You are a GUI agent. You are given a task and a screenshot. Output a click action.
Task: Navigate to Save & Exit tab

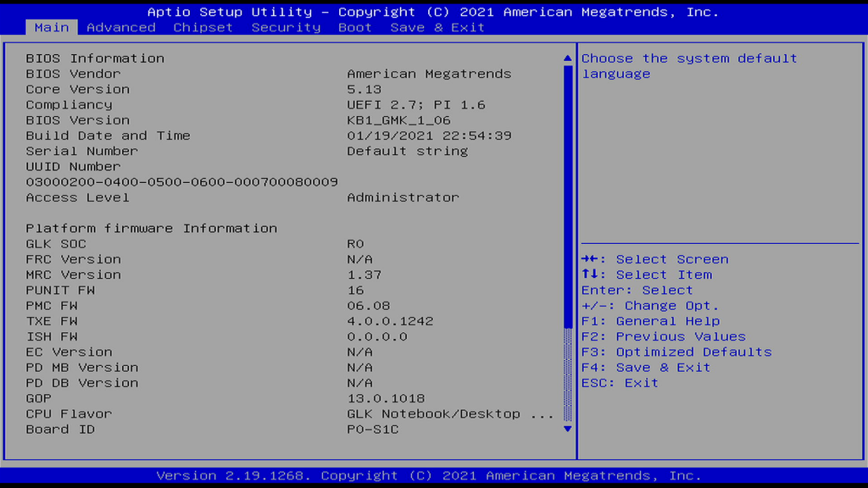click(x=437, y=27)
